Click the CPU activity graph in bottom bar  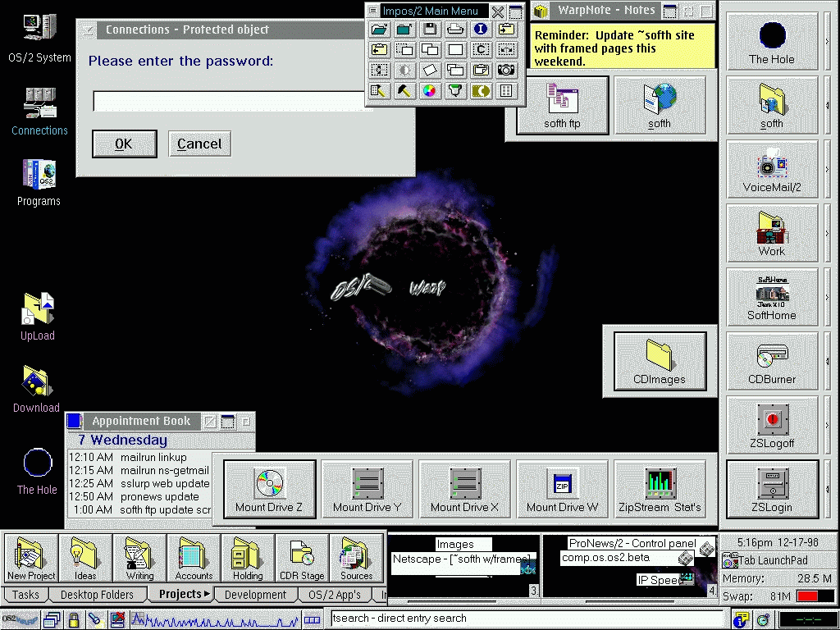[x=214, y=620]
